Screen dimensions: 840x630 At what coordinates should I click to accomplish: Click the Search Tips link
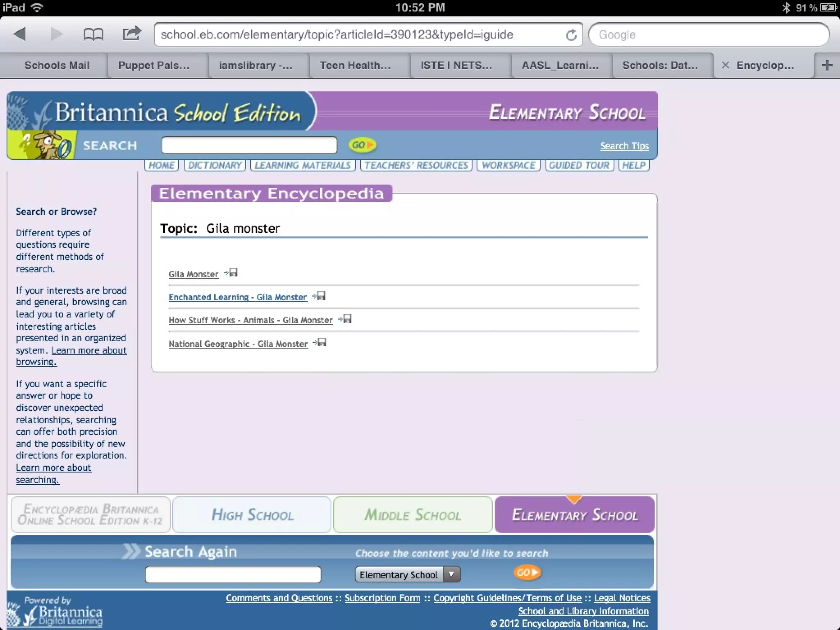point(624,146)
